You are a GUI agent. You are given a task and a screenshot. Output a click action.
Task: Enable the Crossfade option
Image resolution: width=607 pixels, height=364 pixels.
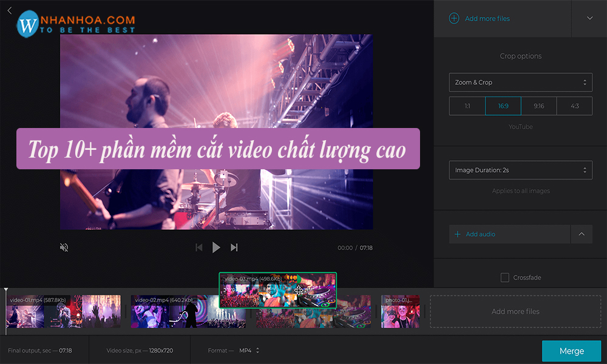coord(504,277)
